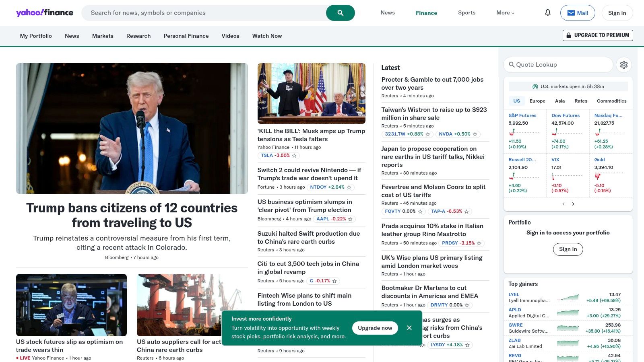Star the NTDOY +2.64% ticker chip
This screenshot has height=362, width=644.
(x=349, y=187)
